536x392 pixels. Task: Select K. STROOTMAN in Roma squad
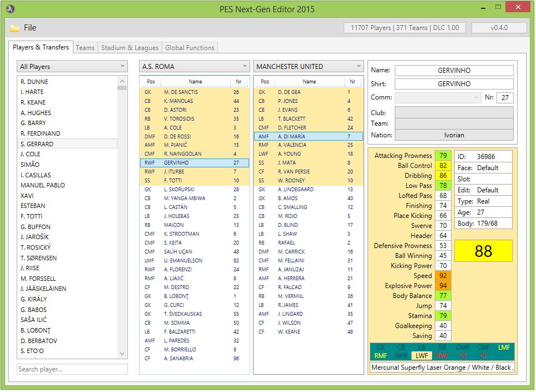pyautogui.click(x=195, y=234)
